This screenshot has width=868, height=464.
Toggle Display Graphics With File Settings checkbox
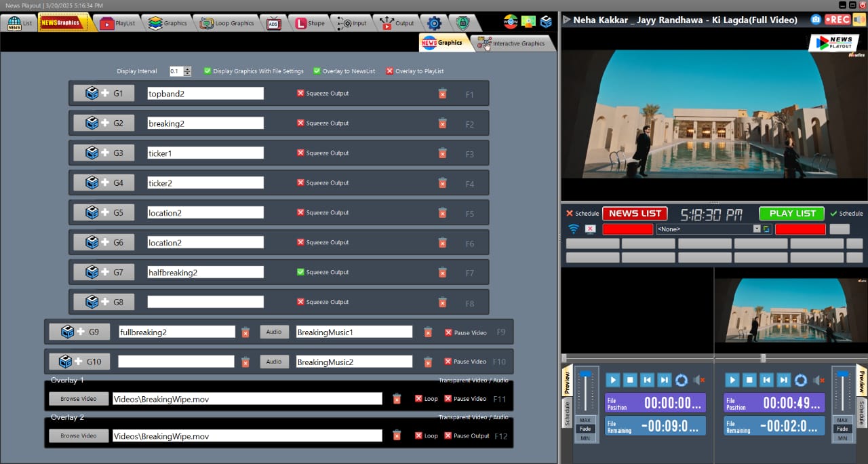[x=208, y=71]
